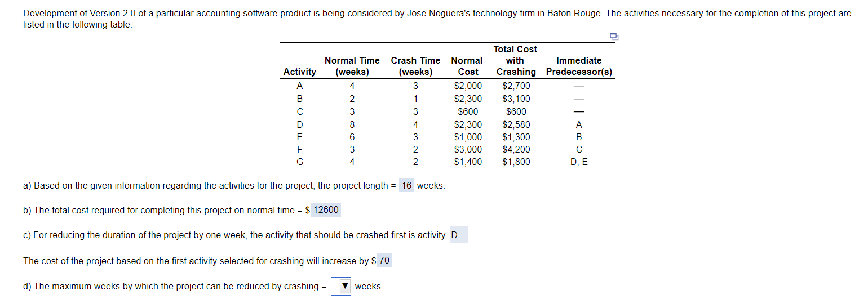868x308 pixels.
Task: Click the $1,400 normal cost for activity G
Action: coord(468,162)
